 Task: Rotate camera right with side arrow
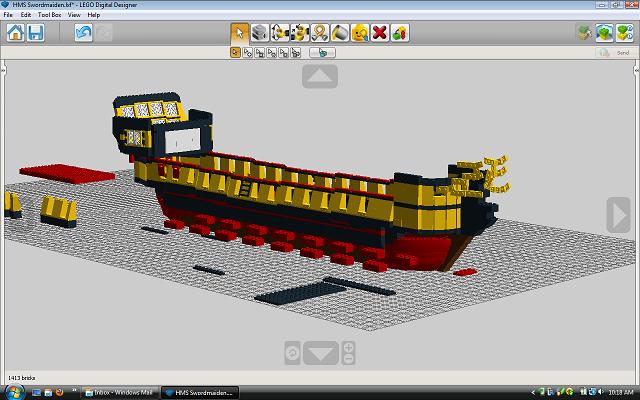point(618,215)
